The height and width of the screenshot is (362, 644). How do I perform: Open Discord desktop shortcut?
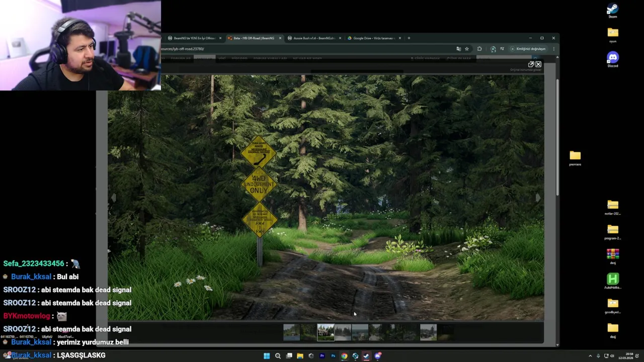click(612, 59)
